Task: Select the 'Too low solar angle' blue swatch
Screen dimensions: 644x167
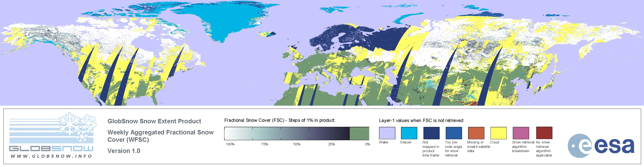Action: pyautogui.click(x=454, y=133)
